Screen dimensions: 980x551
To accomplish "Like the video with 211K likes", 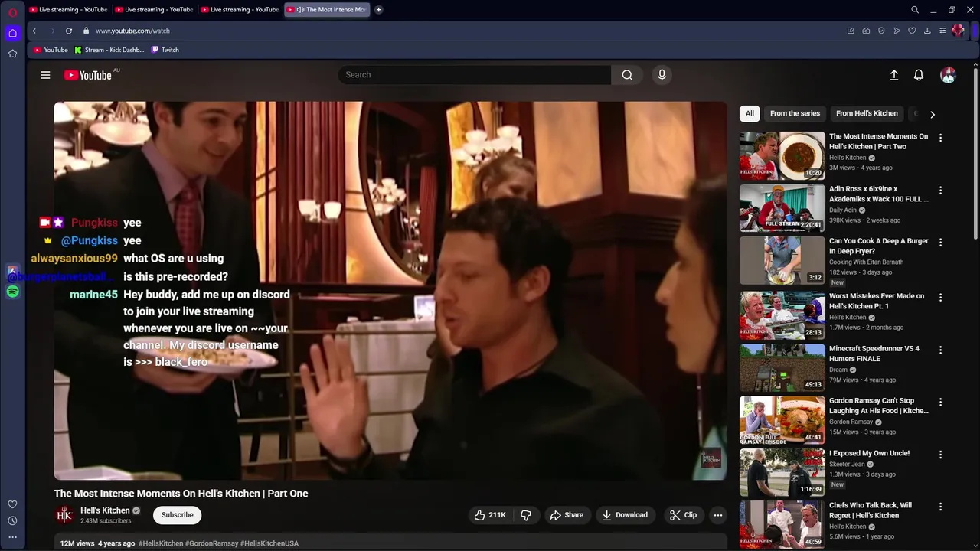I will (490, 515).
